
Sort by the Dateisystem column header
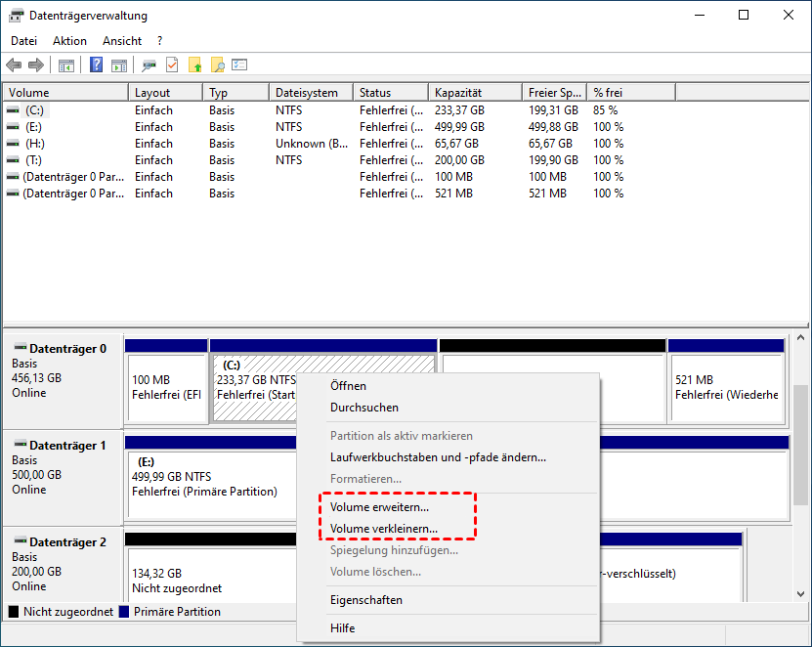pyautogui.click(x=312, y=93)
